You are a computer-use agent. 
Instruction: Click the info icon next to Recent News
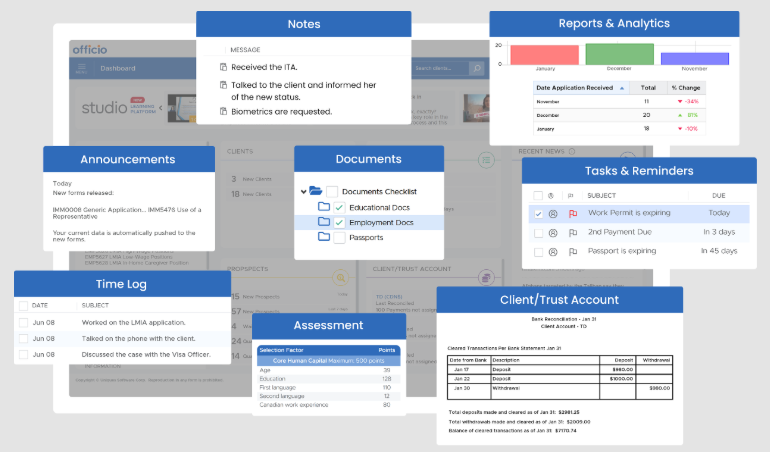572,151
